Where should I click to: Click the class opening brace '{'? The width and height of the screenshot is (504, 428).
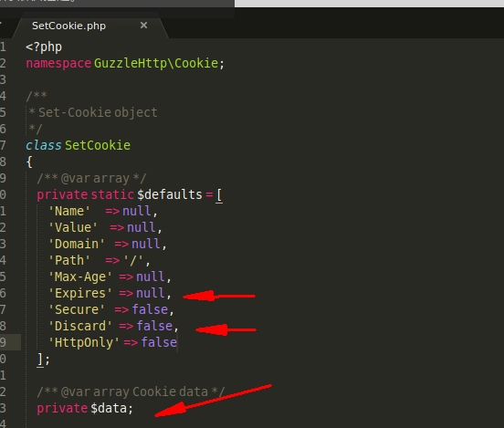(x=29, y=162)
